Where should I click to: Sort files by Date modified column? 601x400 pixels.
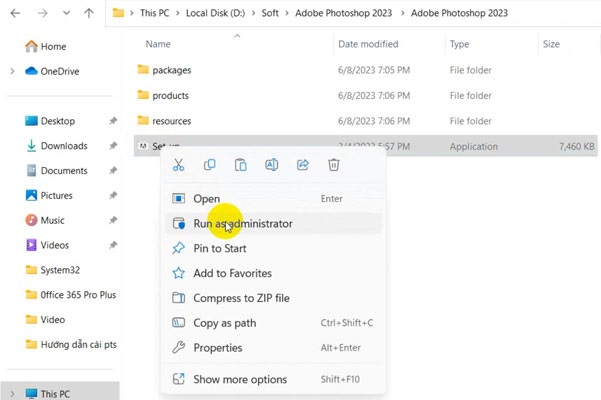pos(368,44)
